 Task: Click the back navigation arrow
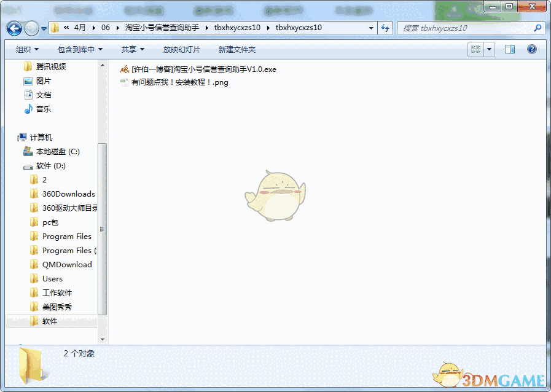coord(14,28)
